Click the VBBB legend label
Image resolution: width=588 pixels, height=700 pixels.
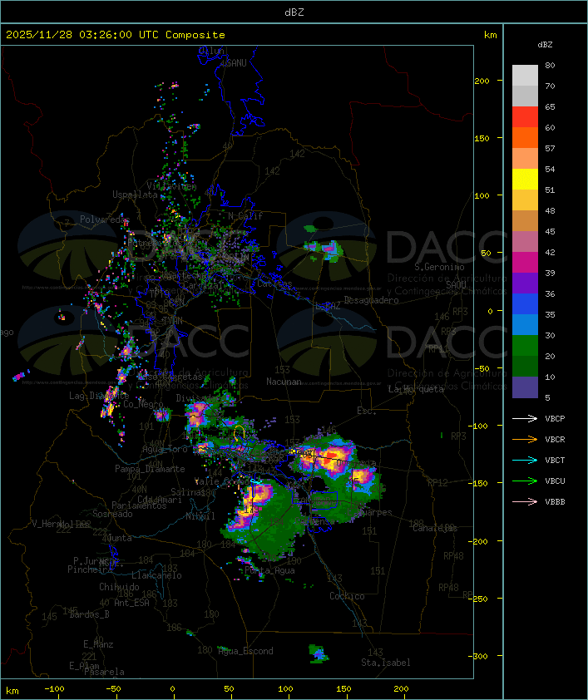click(x=555, y=502)
